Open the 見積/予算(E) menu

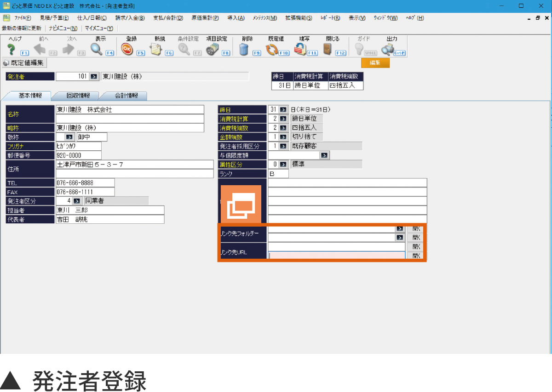(54, 18)
